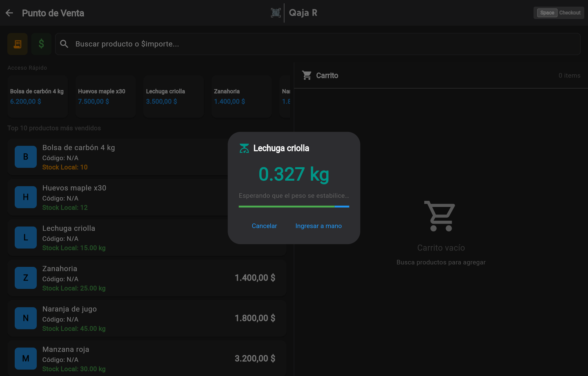Click the Manzana roja price 3.200,00 $
588x376 pixels.
point(255,358)
